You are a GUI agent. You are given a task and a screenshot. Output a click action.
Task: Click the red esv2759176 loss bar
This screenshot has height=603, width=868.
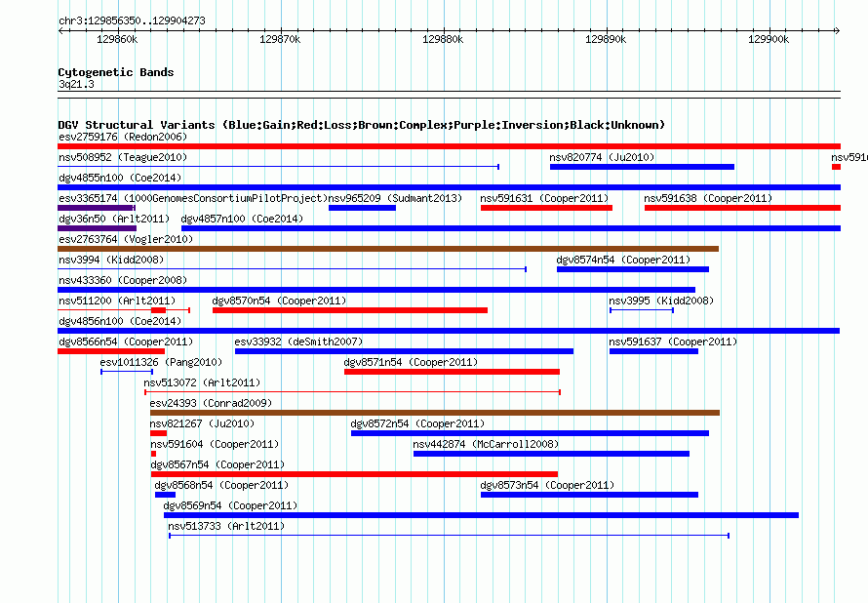(x=449, y=146)
